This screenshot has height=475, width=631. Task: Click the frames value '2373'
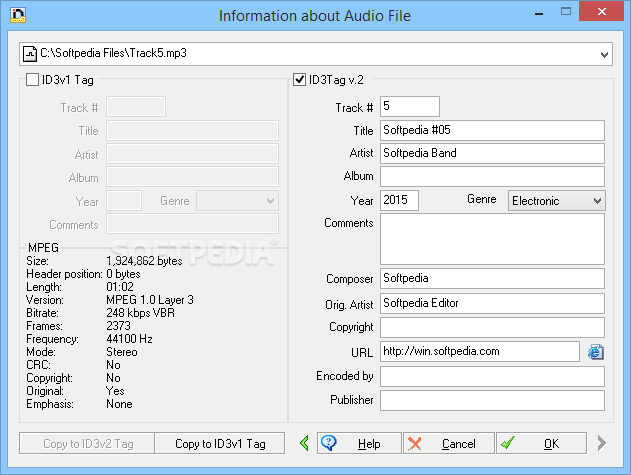tap(118, 326)
